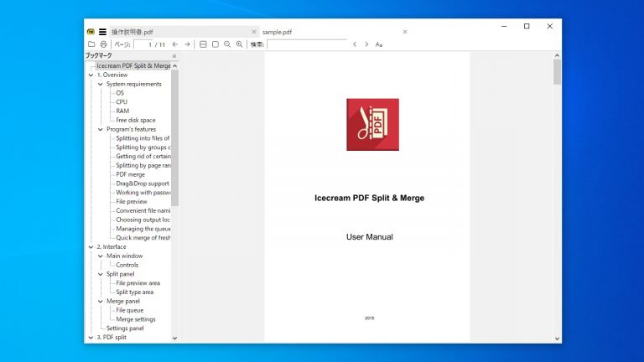Click the yellow app logo icon
The width and height of the screenshot is (644, 362).
coord(91,32)
